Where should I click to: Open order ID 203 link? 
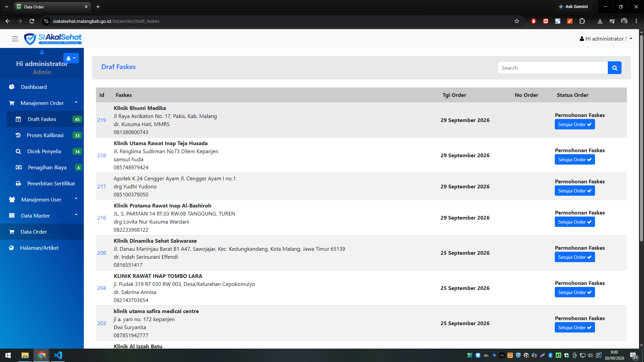pyautogui.click(x=102, y=323)
